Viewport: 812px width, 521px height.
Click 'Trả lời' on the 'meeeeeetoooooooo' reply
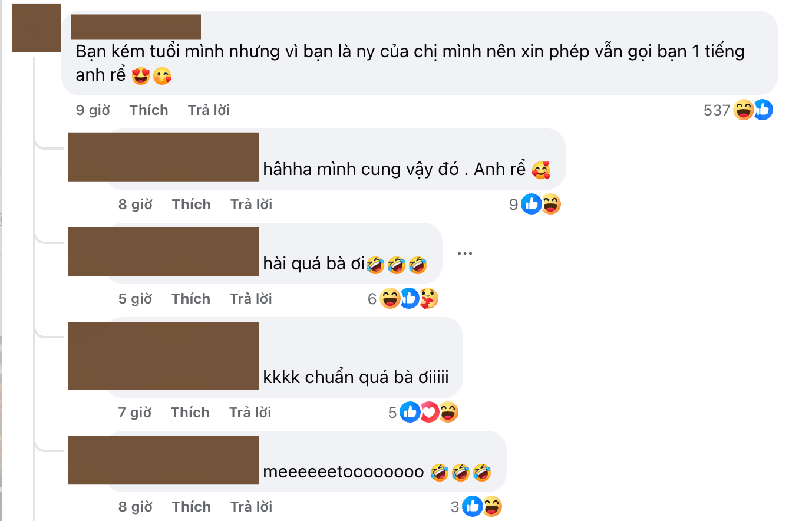click(251, 506)
